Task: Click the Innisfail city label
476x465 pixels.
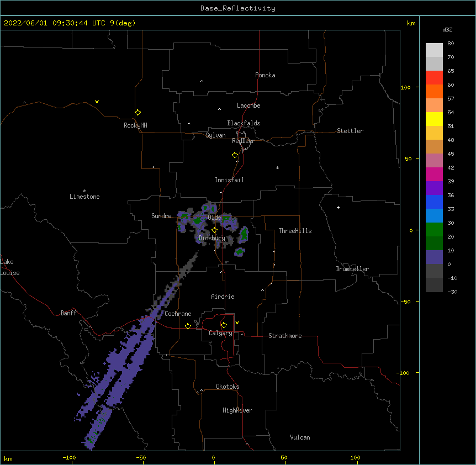Action: pos(229,180)
